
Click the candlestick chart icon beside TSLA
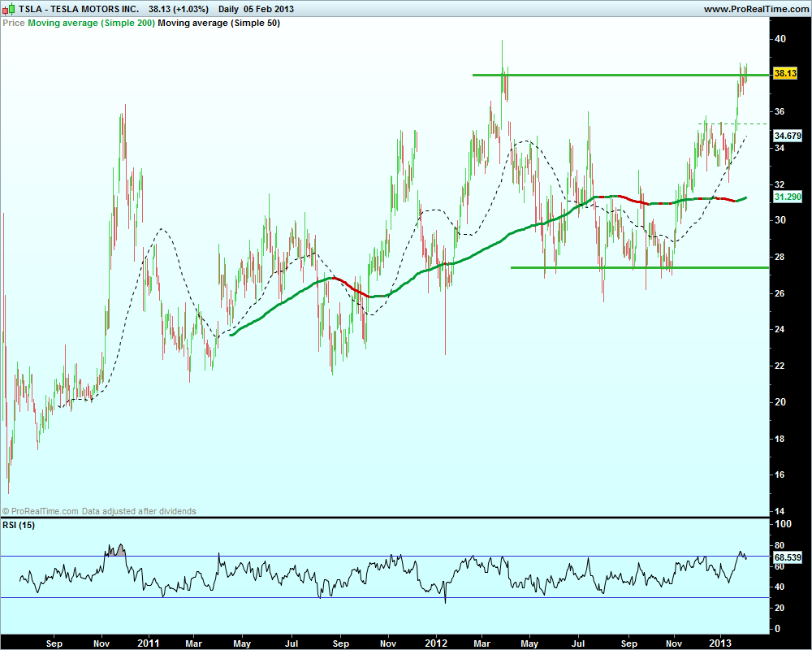(x=9, y=9)
